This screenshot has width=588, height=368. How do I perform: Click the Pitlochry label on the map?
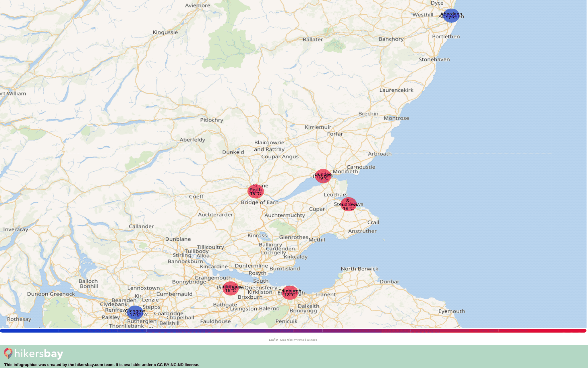pos(212,120)
